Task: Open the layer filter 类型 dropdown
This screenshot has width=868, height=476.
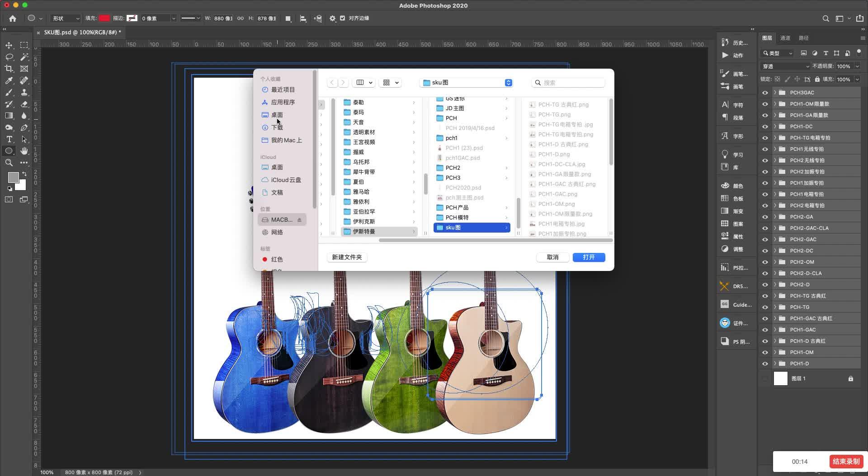Action: pyautogui.click(x=778, y=53)
